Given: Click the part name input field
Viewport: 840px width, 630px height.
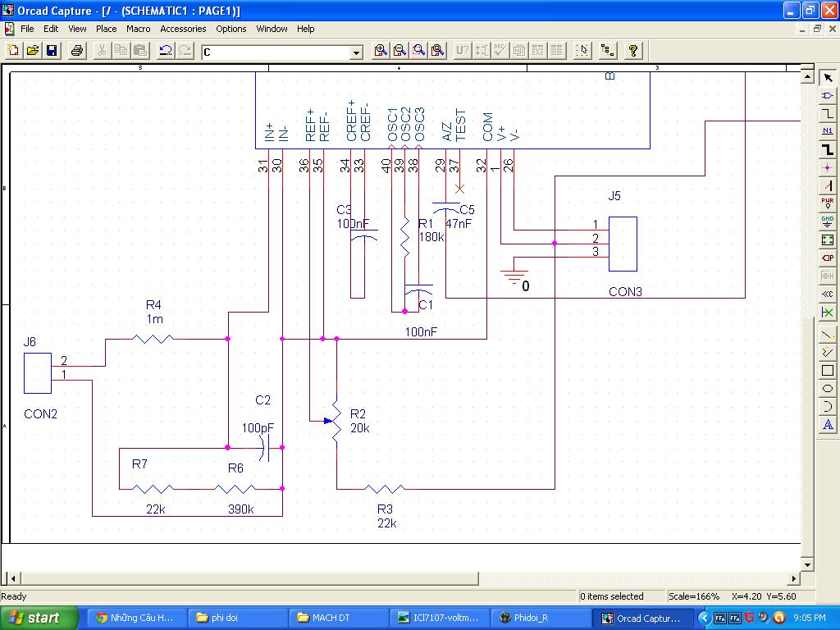Looking at the screenshot, I should (275, 52).
